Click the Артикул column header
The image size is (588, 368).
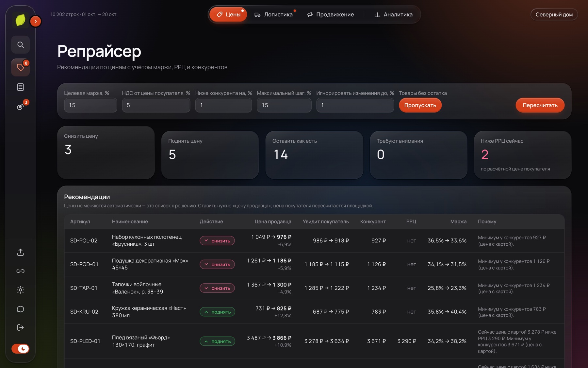click(x=80, y=221)
